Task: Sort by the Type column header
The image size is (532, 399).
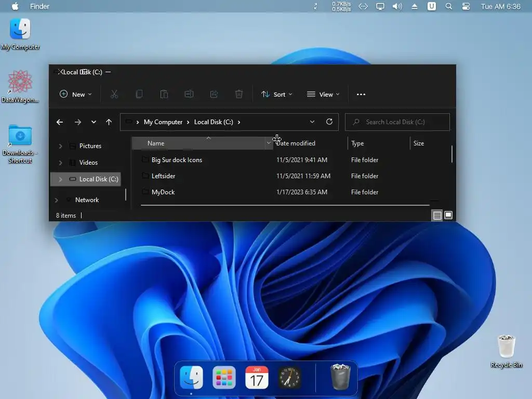Action: click(357, 143)
